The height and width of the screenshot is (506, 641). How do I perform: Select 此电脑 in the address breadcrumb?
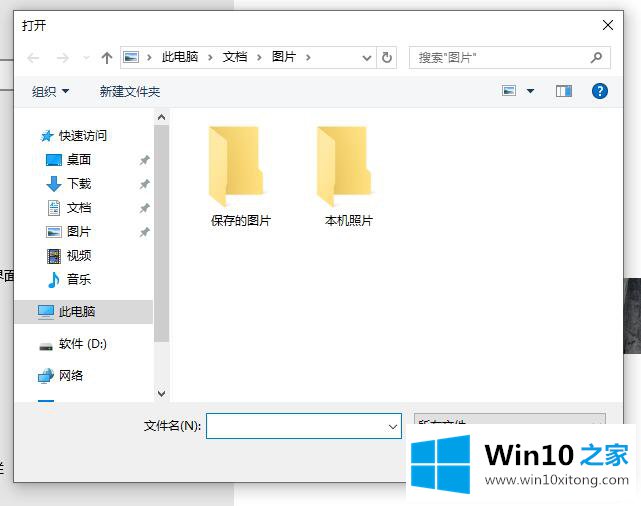(180, 57)
